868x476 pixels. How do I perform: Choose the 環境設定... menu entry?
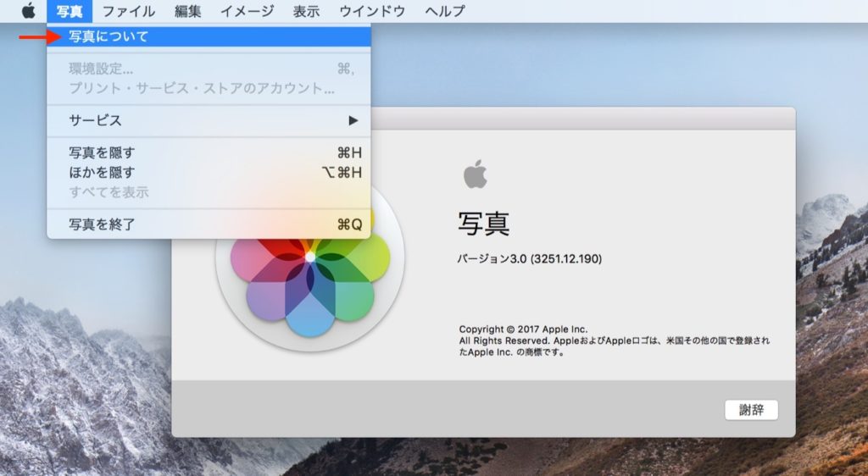[x=209, y=69]
